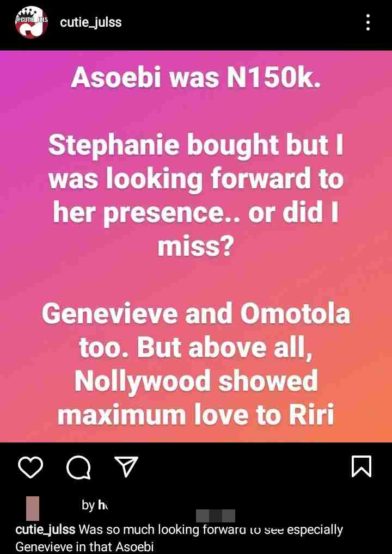Tap the 'Genevieve and Omotola' line
Image resolution: width=392 pixels, height=554 pixels.
click(196, 314)
